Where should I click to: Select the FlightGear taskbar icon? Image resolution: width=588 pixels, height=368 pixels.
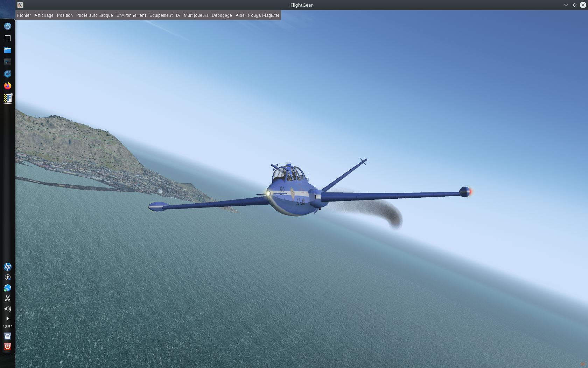(x=8, y=98)
